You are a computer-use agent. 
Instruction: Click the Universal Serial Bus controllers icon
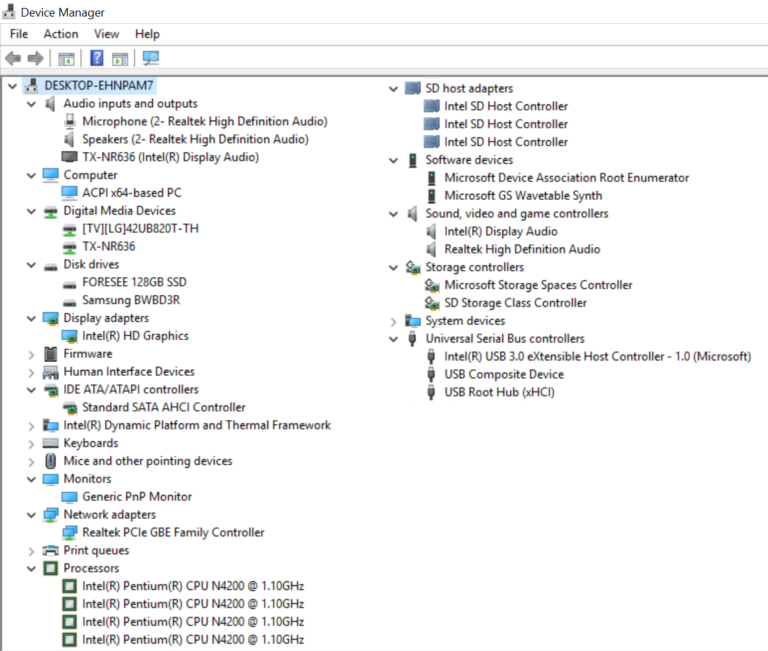click(x=412, y=339)
